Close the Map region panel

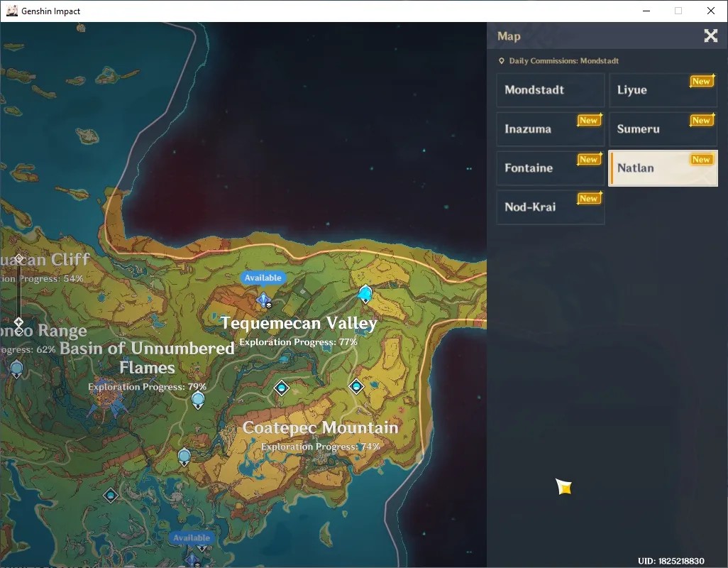point(711,35)
